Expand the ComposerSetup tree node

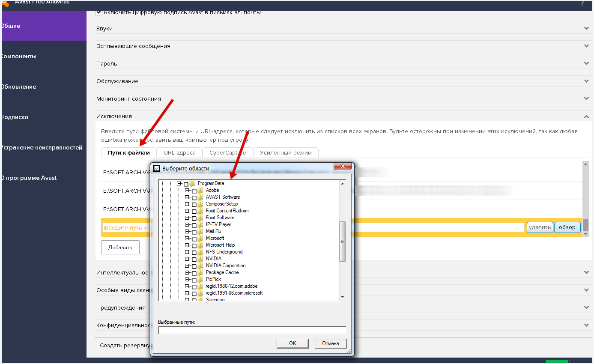tap(187, 204)
